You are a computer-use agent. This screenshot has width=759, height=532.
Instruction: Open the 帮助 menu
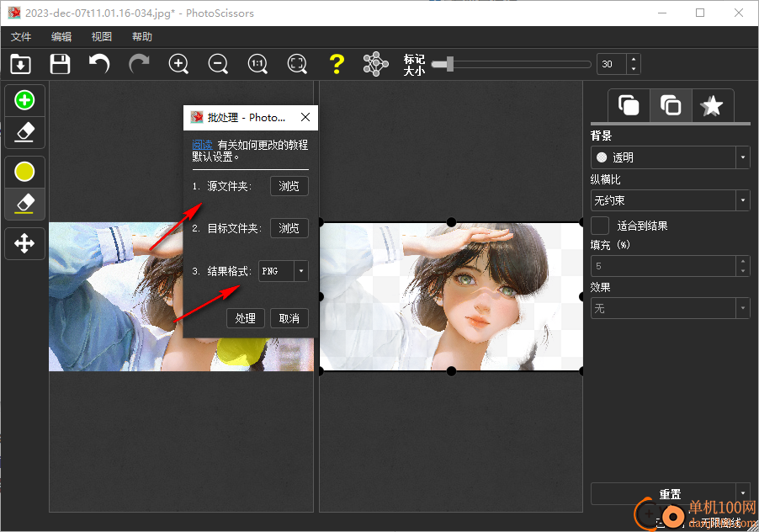pyautogui.click(x=142, y=37)
